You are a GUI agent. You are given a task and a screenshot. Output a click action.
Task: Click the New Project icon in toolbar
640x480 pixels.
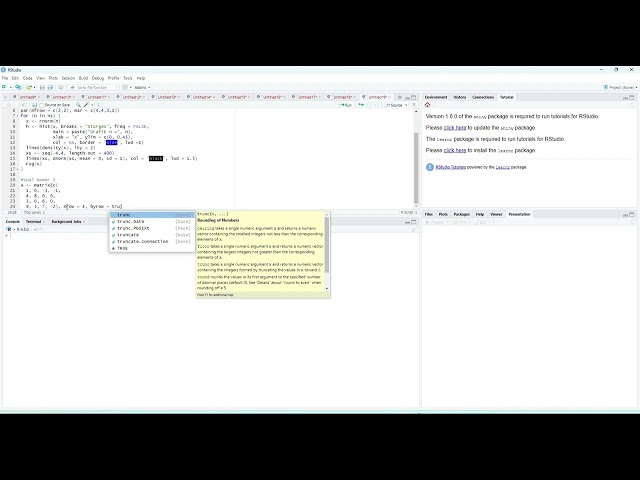pyautogui.click(x=18, y=87)
